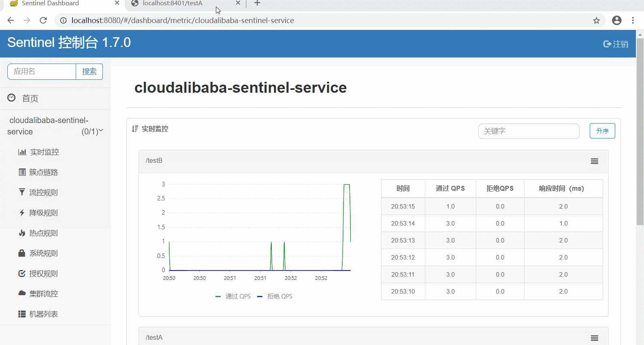Select the 20:53:11 time cell
Viewport: 644px width, 345px height.
click(403, 275)
